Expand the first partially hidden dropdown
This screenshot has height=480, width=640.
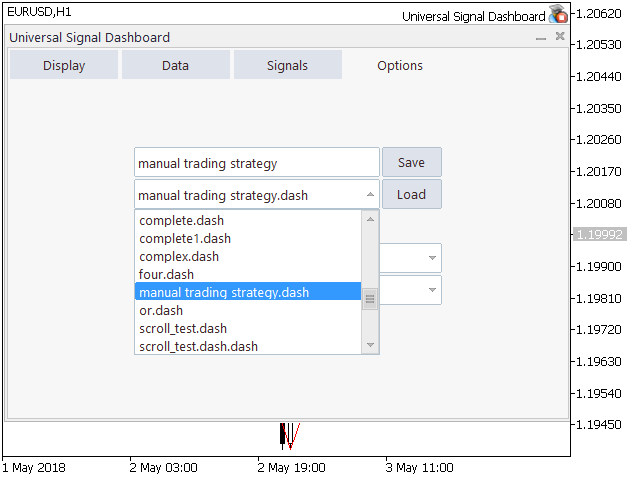coord(432,258)
